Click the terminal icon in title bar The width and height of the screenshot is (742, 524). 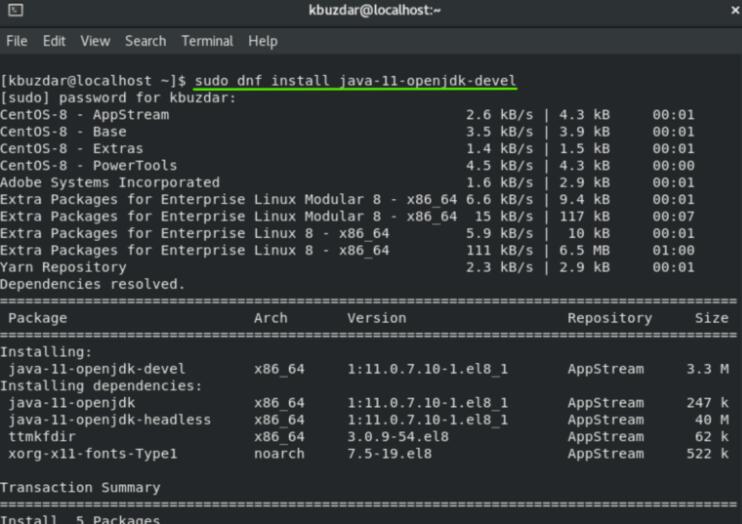click(15, 9)
